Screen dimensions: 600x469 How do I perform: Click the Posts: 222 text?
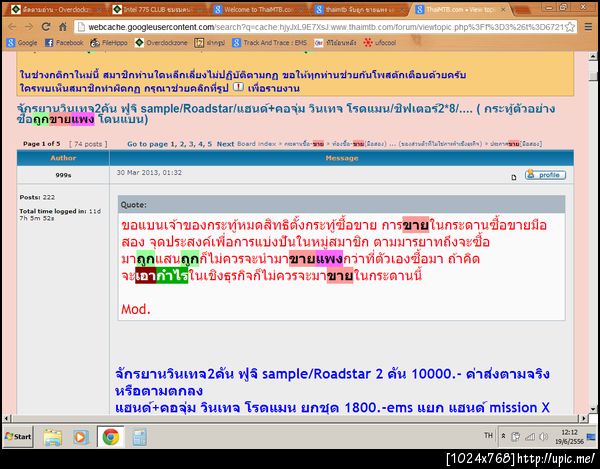click(37, 197)
